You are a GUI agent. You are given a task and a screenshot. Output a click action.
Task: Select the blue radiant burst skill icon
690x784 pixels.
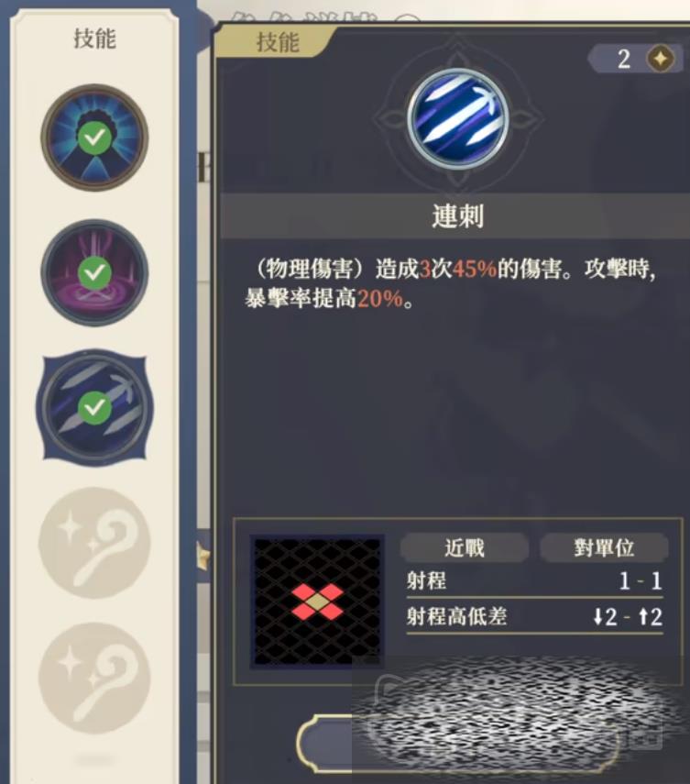(x=94, y=138)
